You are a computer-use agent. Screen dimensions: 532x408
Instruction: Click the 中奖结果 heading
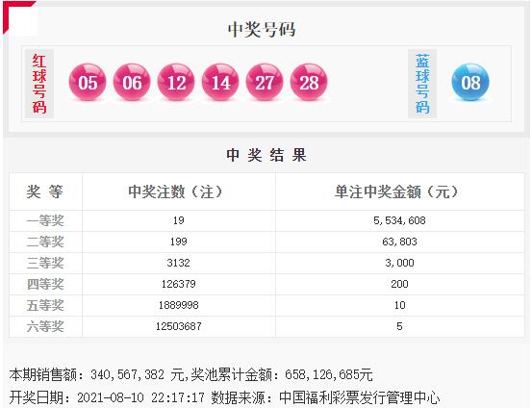tap(266, 155)
